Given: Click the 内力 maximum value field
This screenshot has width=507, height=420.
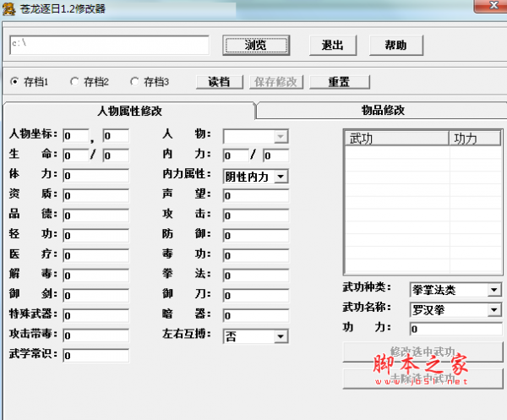Looking at the screenshot, I should [276, 155].
